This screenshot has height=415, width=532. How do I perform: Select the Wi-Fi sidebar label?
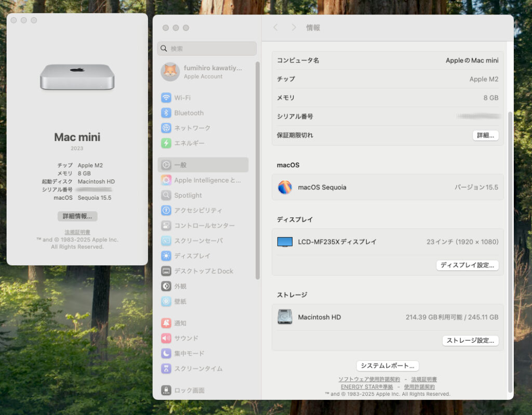(182, 98)
